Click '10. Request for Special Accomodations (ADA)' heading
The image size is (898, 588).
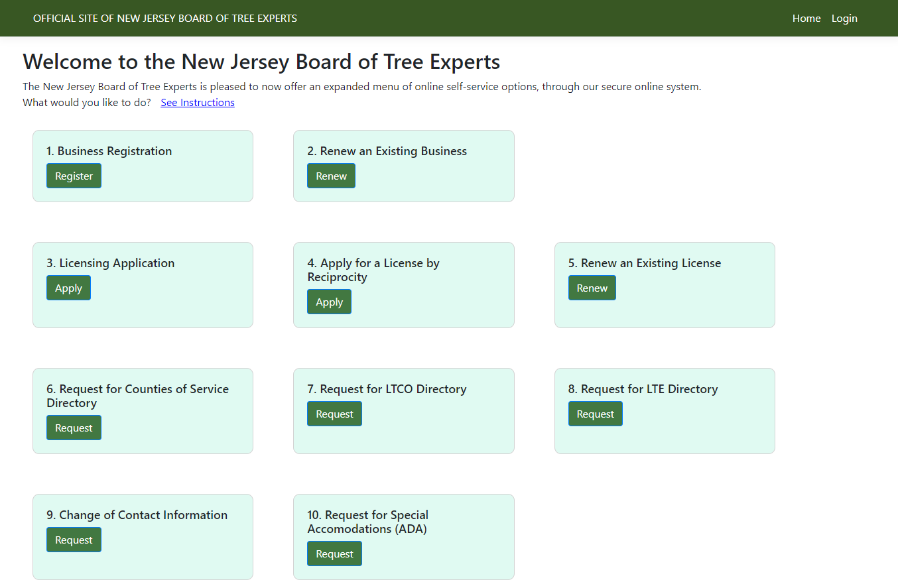tap(368, 522)
